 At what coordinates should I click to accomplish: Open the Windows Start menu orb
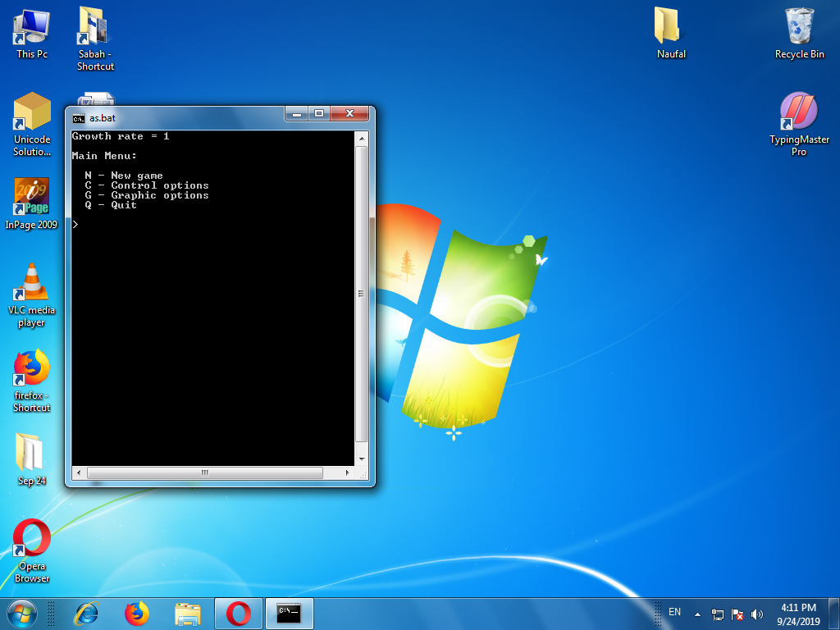[22, 614]
